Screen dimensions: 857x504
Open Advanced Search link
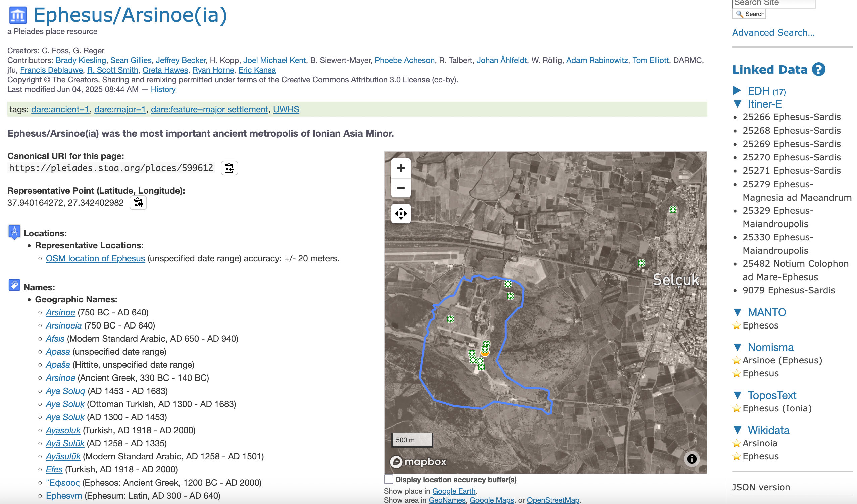773,32
